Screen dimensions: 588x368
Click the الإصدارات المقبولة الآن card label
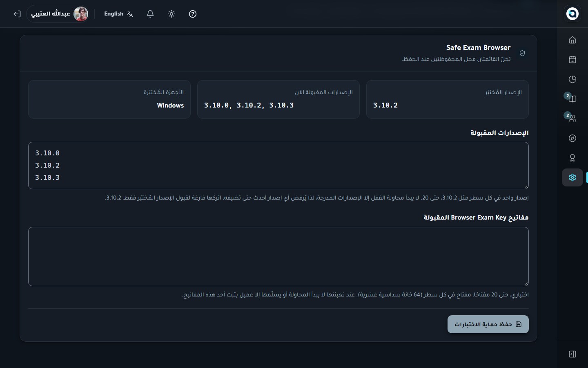pos(324,92)
